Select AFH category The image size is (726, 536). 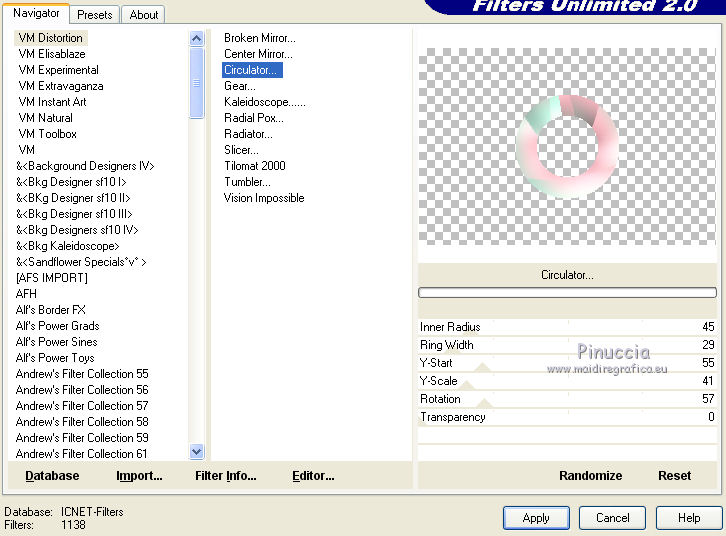coord(26,294)
